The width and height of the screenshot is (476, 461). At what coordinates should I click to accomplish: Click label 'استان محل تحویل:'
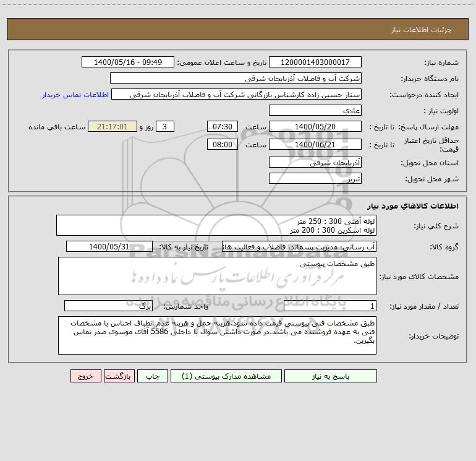[x=430, y=163]
